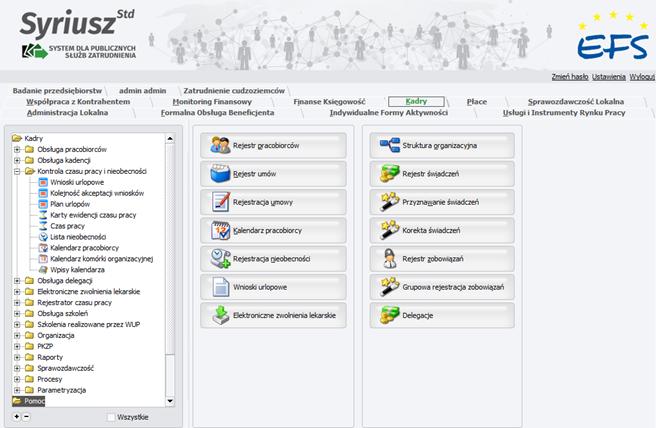Screen dimensions: 656x428
Task: Expand Rejestrator czasu pracy node
Action: [17, 302]
